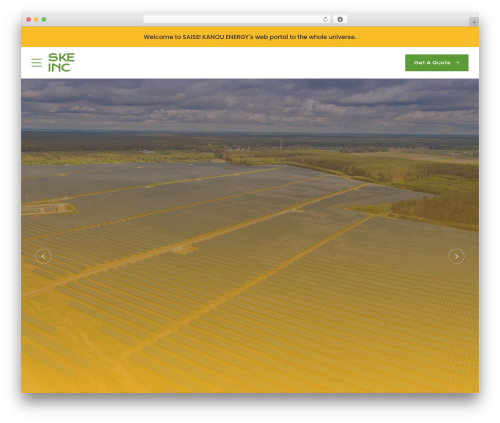Click the Get A Quote button
500x423 pixels.
(437, 63)
